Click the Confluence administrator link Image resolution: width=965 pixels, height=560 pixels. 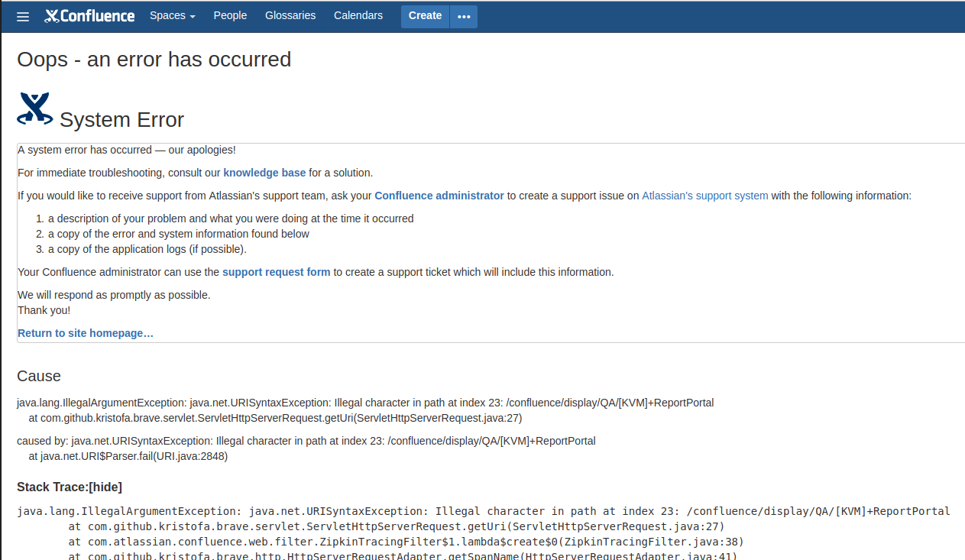[x=439, y=196]
